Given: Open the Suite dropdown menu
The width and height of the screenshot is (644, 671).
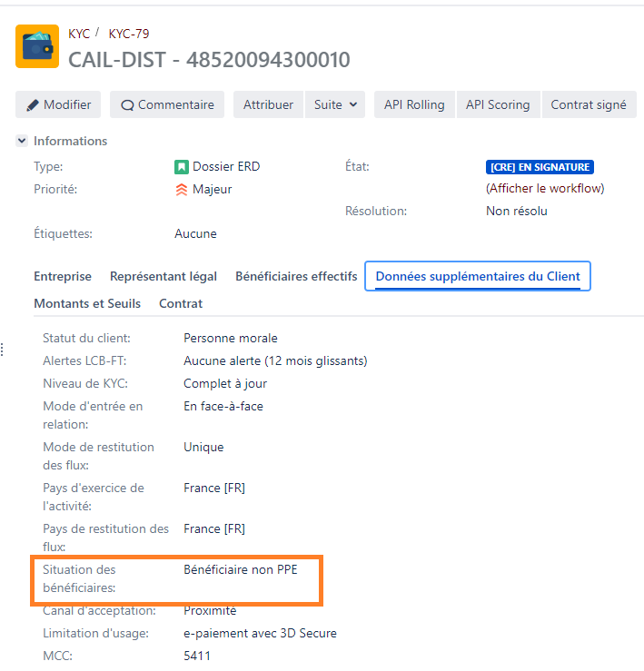Looking at the screenshot, I should pos(335,104).
